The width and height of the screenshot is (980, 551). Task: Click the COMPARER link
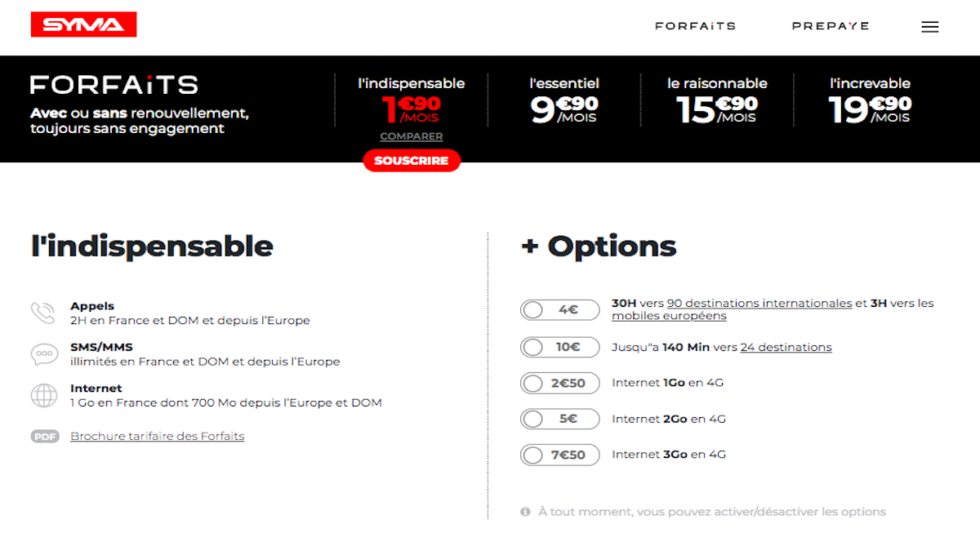(412, 136)
